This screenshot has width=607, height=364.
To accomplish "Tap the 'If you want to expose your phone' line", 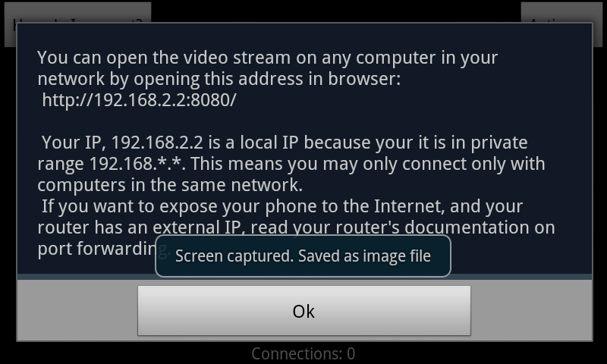I will pos(282,206).
